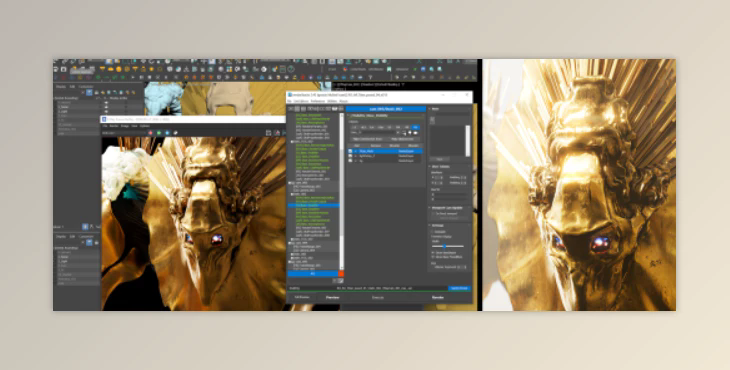Click first orange funnel icon in toolbar
Viewport: 730px width, 370px height.
(102, 69)
